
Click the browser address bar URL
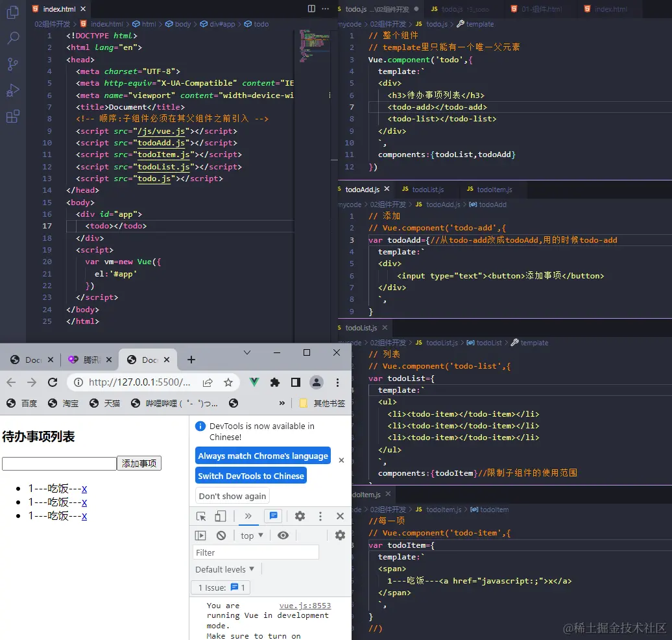(139, 382)
